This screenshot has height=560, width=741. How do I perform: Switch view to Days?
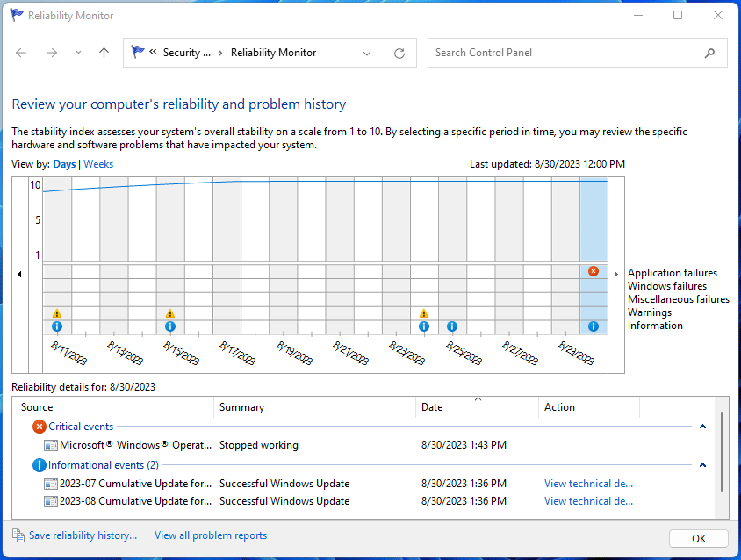(x=64, y=164)
